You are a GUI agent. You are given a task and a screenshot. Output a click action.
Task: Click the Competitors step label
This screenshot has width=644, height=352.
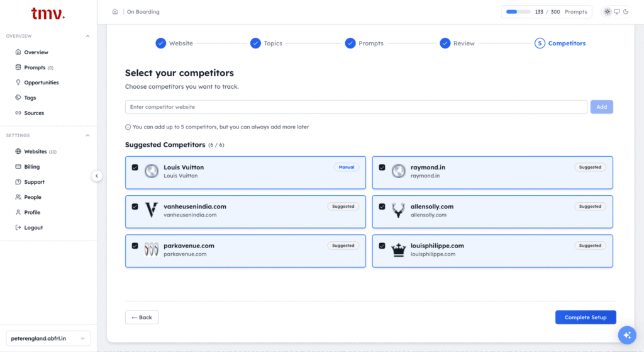pos(567,43)
